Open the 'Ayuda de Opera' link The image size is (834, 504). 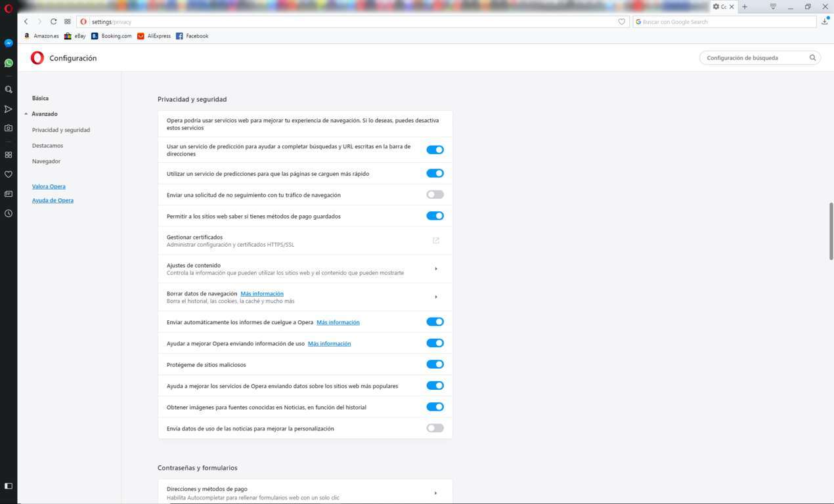coord(53,200)
